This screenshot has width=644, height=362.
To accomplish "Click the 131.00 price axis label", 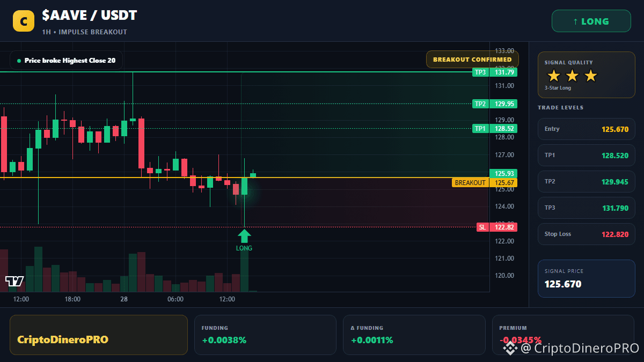I will [x=504, y=86].
